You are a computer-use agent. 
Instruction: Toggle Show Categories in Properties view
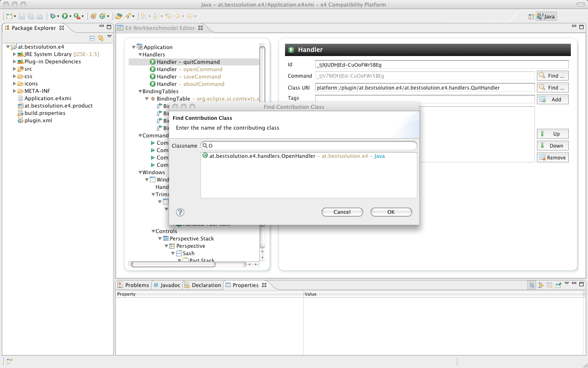pos(532,285)
